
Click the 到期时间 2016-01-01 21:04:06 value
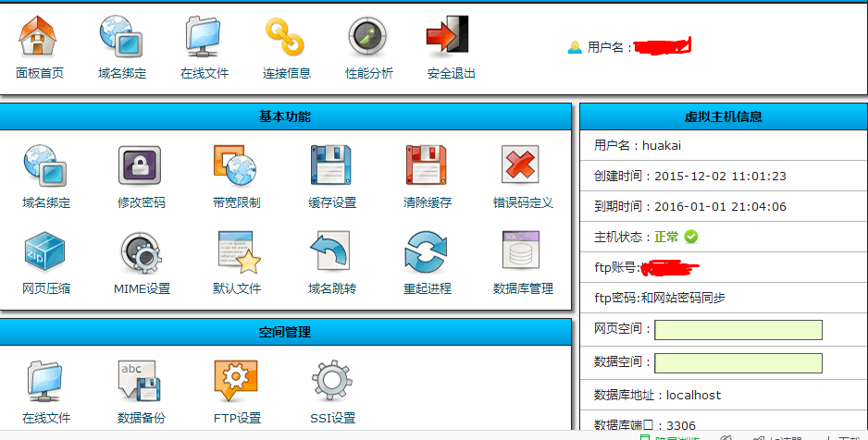click(720, 207)
